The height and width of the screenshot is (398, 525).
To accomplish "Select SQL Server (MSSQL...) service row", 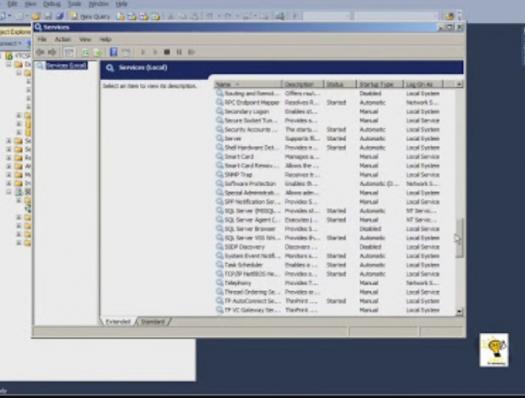I will point(328,211).
